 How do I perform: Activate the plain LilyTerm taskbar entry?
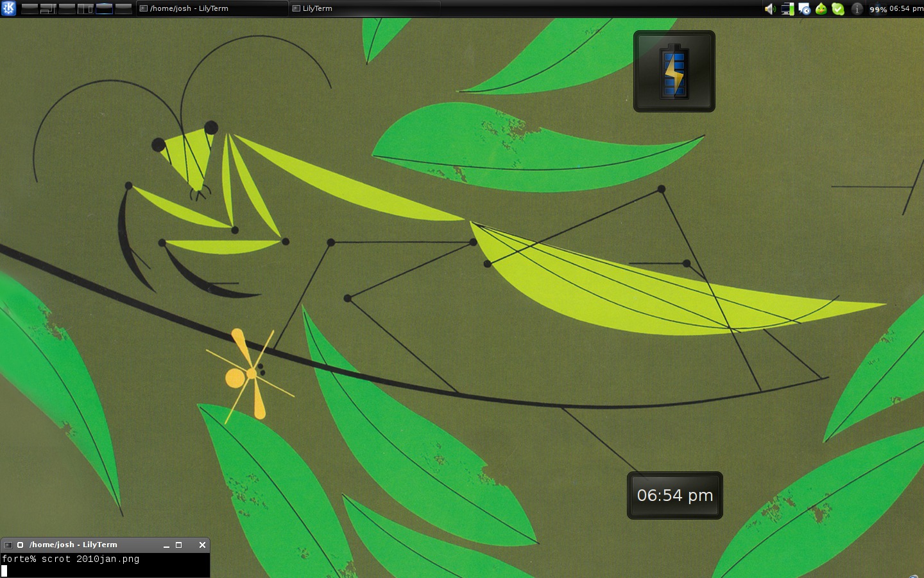[x=364, y=8]
